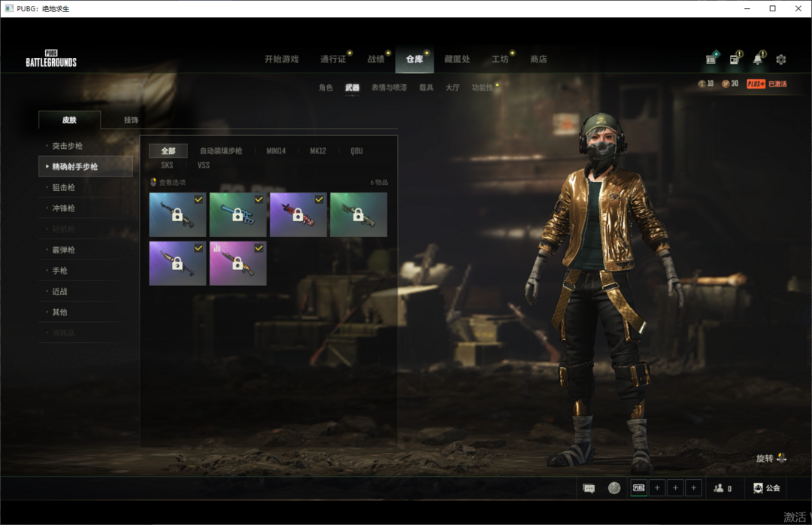Select the 手枪 category
Image resolution: width=812 pixels, height=525 pixels.
(x=86, y=271)
